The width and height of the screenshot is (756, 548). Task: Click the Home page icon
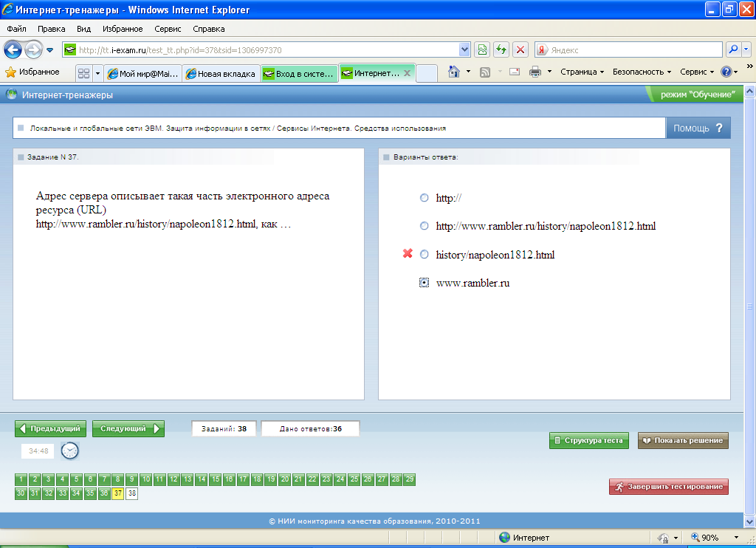pyautogui.click(x=454, y=72)
